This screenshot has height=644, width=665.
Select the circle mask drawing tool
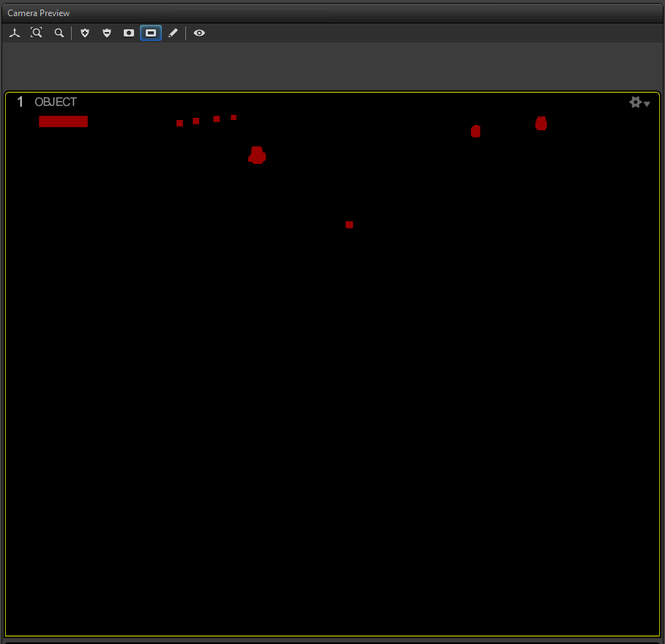click(129, 33)
